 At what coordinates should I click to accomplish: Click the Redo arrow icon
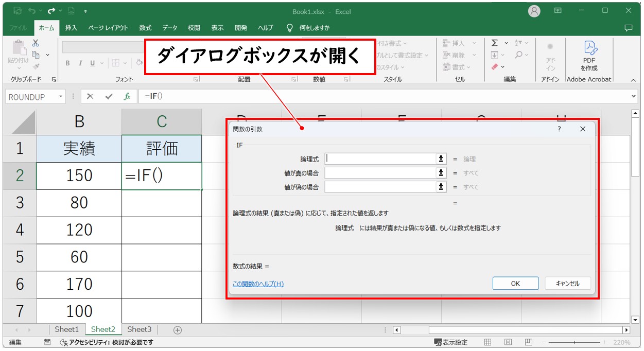tap(51, 10)
